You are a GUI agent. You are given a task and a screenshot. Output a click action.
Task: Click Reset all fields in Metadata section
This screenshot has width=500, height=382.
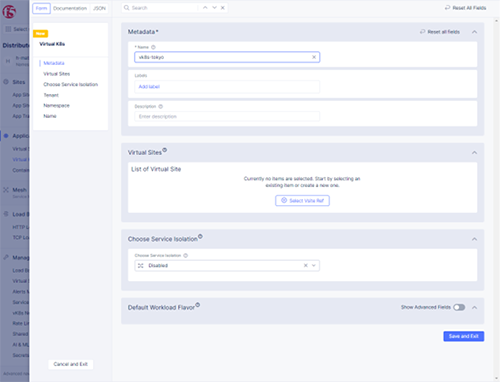click(440, 32)
